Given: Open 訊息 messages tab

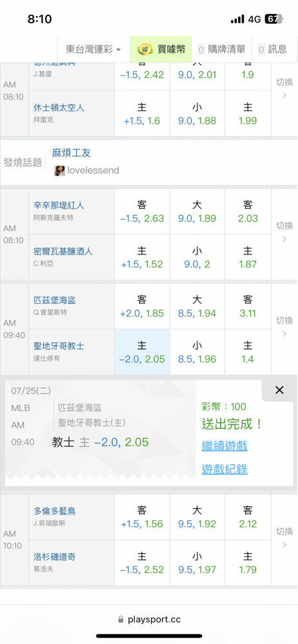Looking at the screenshot, I should tap(272, 50).
